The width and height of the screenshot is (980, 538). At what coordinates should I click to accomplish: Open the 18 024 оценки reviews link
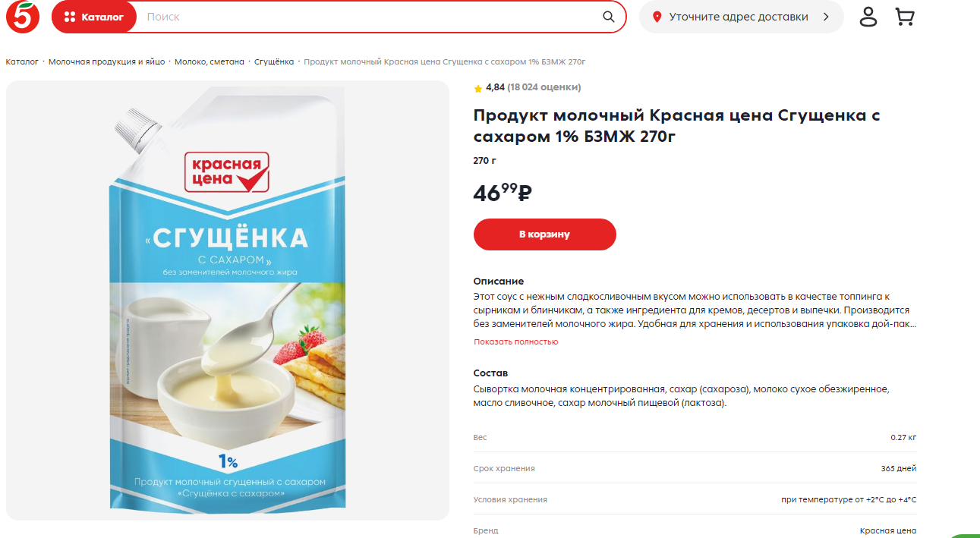(x=544, y=87)
